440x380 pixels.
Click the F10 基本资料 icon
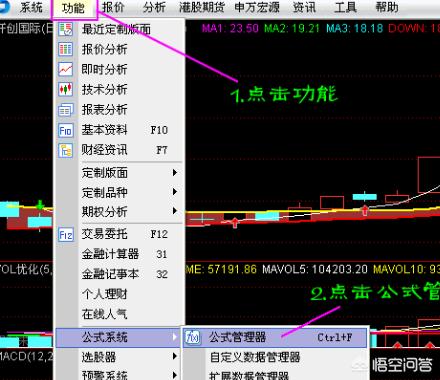[x=65, y=130]
